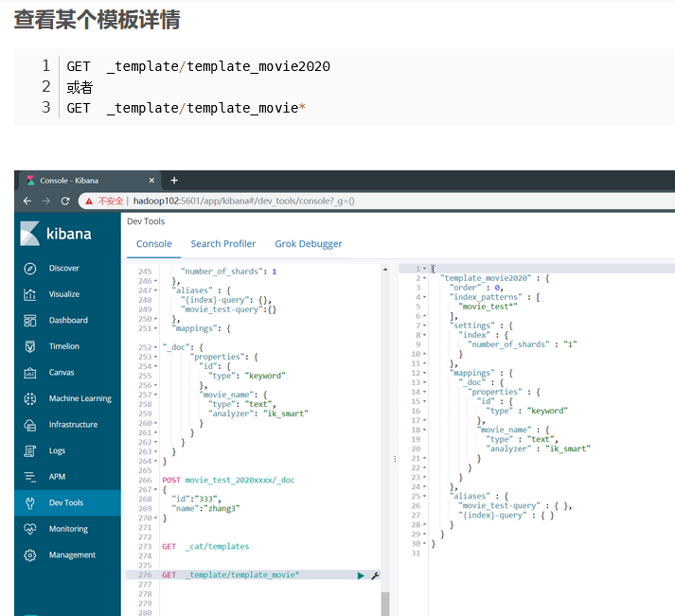This screenshot has width=675, height=616.
Task: Click the GET _template/template_movie* editor line
Action: (231, 575)
